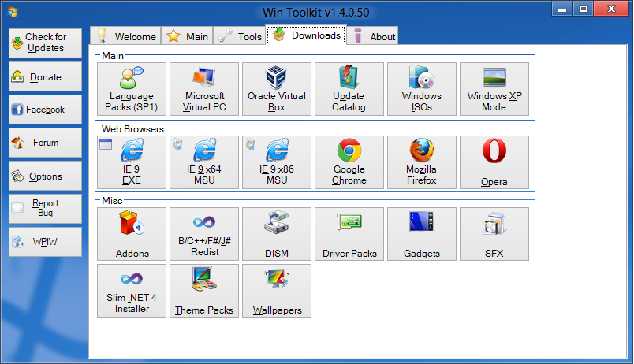
Task: Switch to the Main tab
Action: point(187,35)
